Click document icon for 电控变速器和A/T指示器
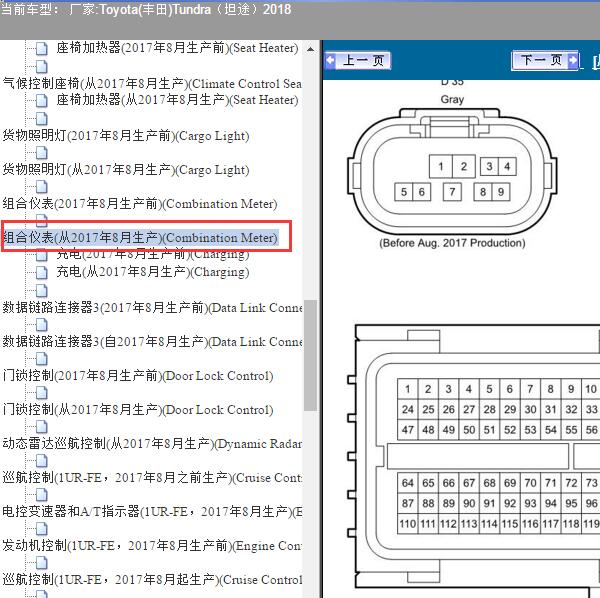Viewport: 600px width, 598px height. click(41, 495)
